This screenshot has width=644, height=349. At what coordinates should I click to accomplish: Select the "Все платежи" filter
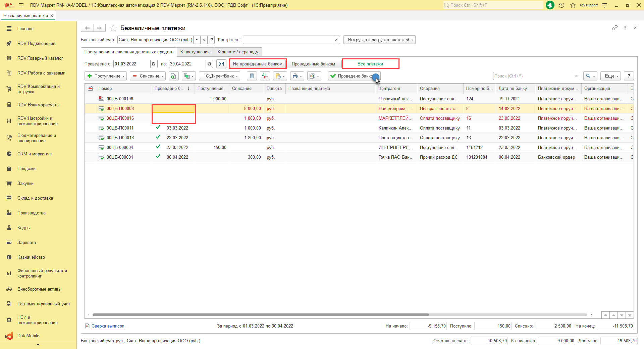point(370,64)
